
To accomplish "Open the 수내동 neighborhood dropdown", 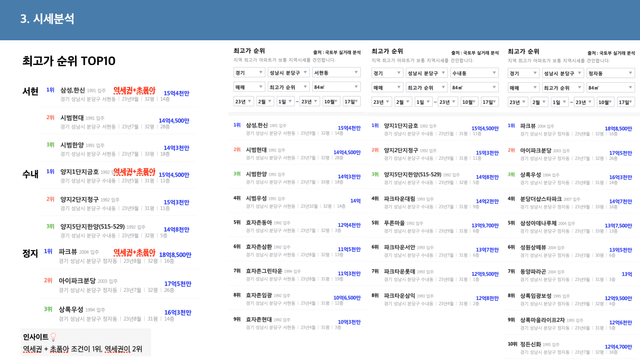I will (x=474, y=73).
